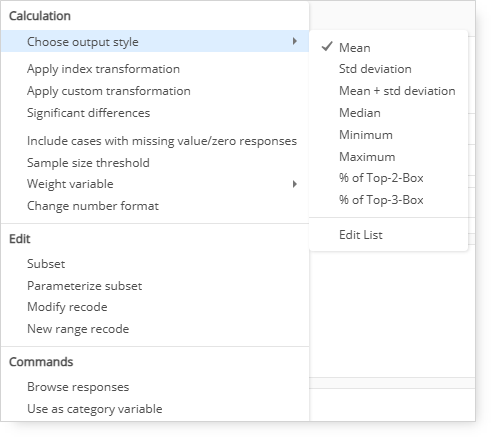The width and height of the screenshot is (491, 437).
Task: Select % of Top-3-Box option
Action: click(381, 200)
